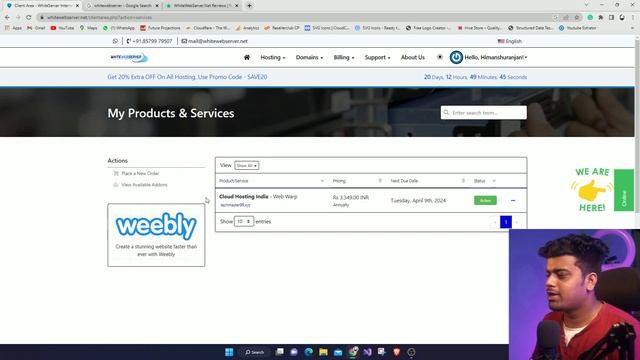Email mail@whitewebserver.net link
Screen dimensions: 640x360
click(215, 41)
